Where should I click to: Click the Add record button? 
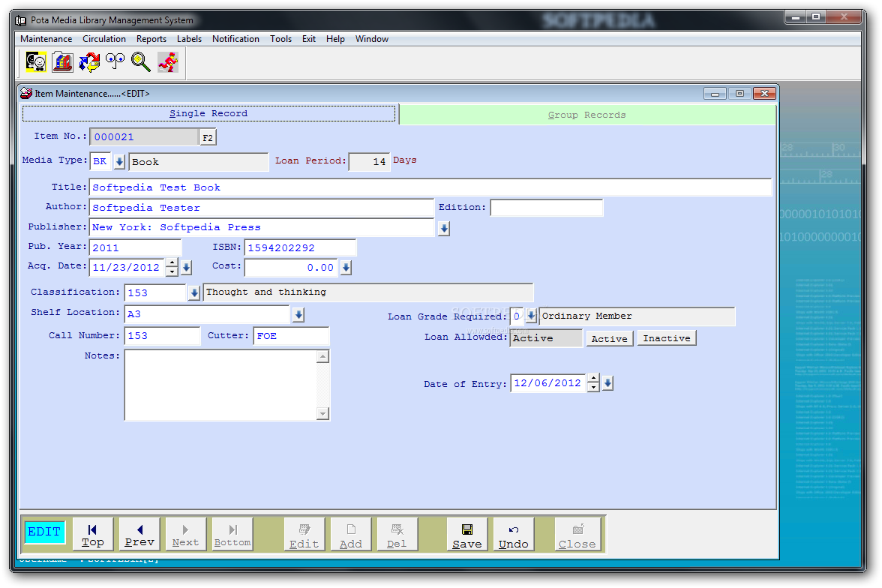(351, 535)
